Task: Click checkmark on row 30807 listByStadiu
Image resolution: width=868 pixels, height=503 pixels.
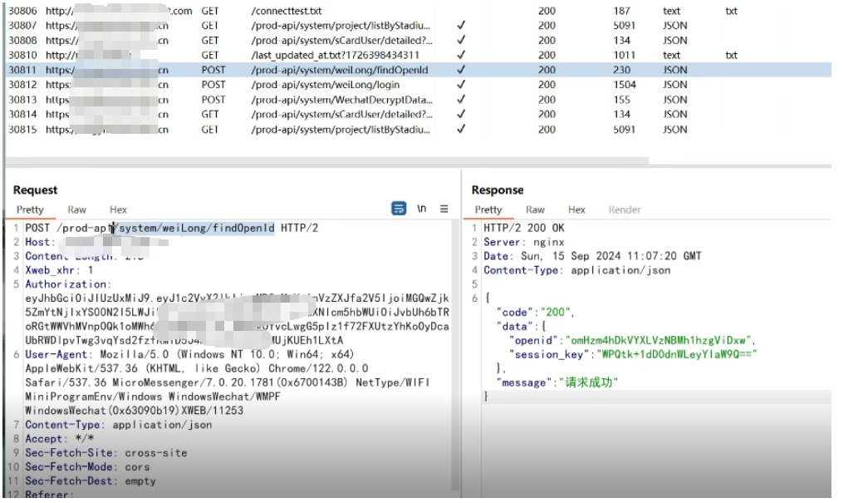Action: tap(461, 25)
